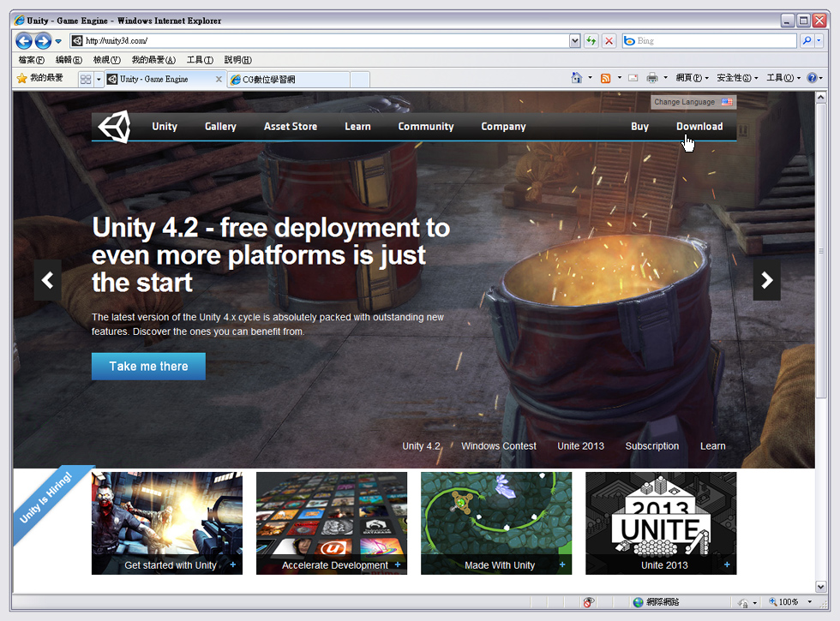Open the Favorites star button 我的最愛
Image resolution: width=840 pixels, height=621 pixels.
point(40,78)
